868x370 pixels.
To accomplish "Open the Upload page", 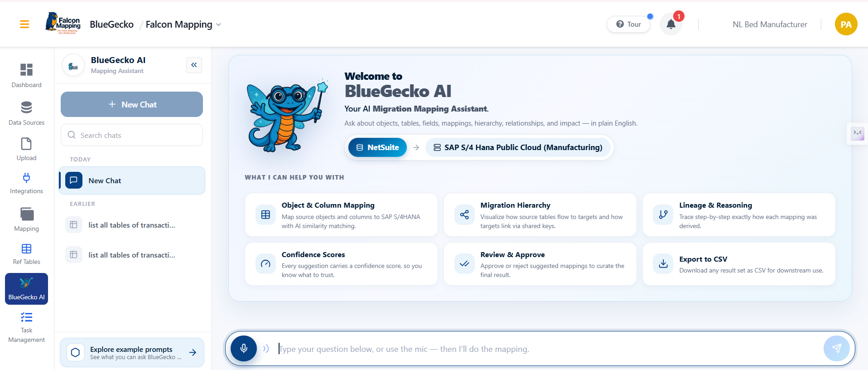I will point(27,149).
